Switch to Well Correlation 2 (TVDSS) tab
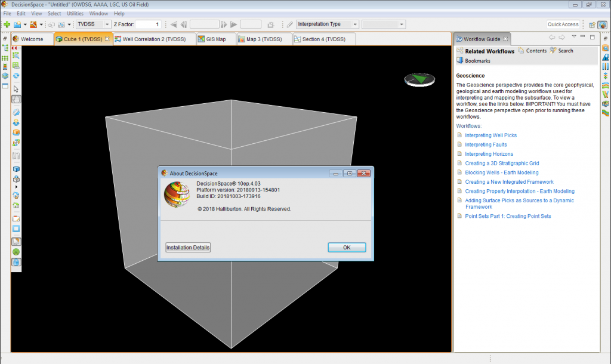 (x=154, y=39)
